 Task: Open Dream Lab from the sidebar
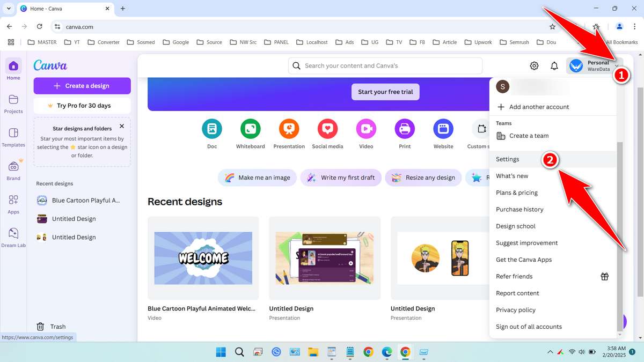tap(13, 238)
